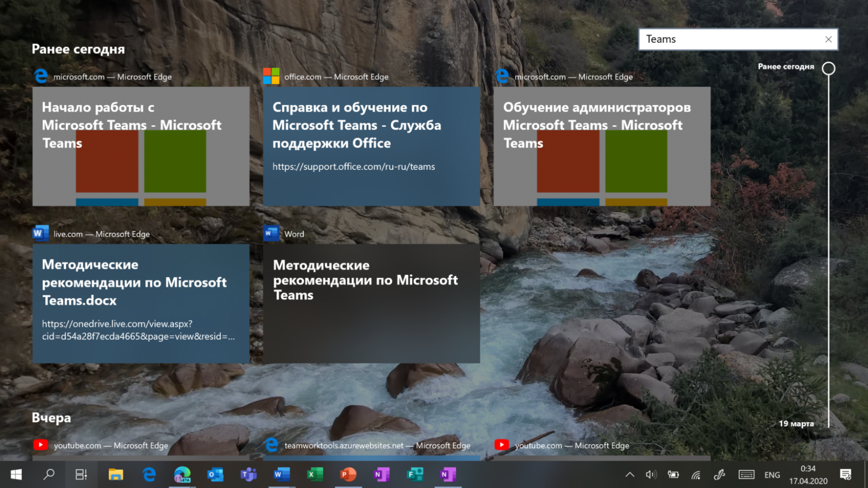Open the Windows Start menu
This screenshot has width=868, height=488.
point(16,475)
